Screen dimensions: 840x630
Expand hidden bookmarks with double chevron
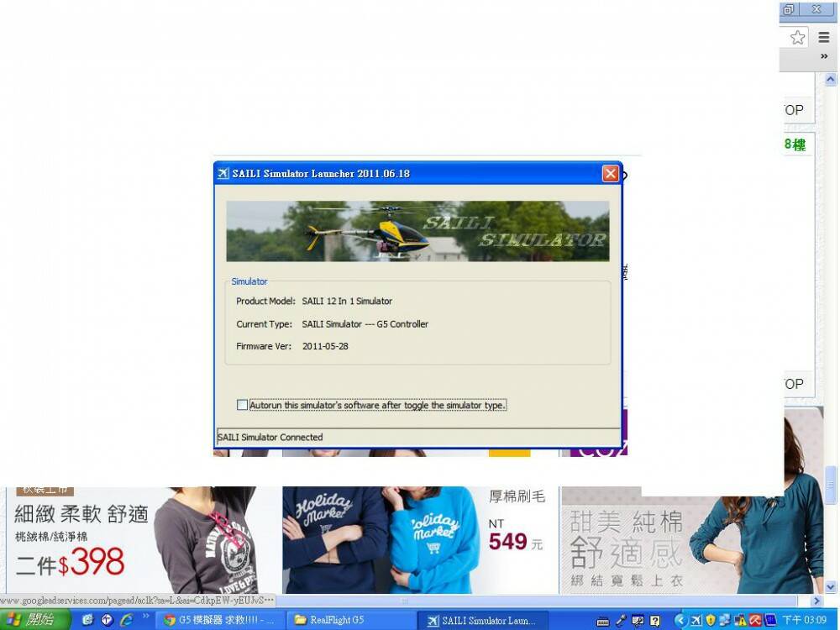click(x=824, y=57)
